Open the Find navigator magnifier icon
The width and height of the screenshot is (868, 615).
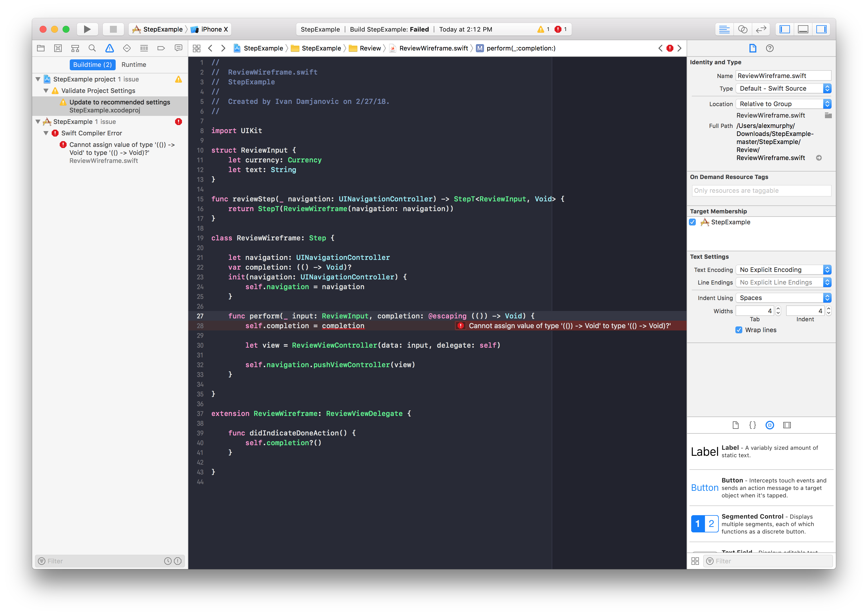(92, 48)
